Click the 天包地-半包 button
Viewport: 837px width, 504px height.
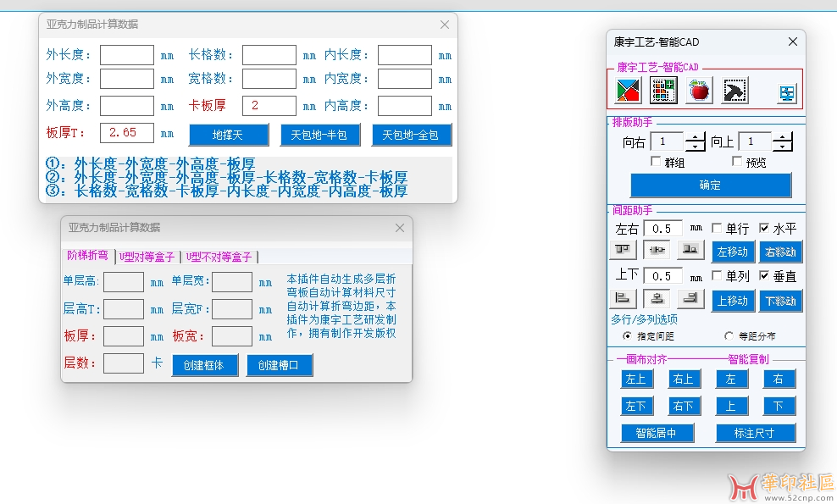319,135
